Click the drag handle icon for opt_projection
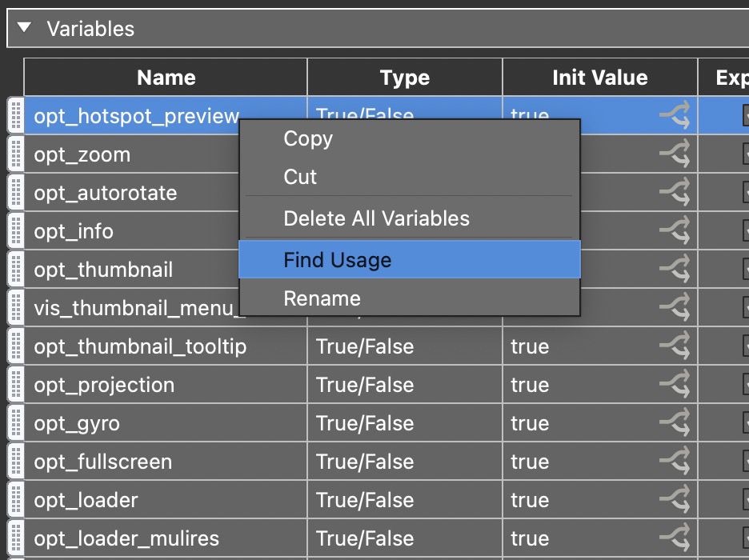The height and width of the screenshot is (560, 749). (16, 385)
